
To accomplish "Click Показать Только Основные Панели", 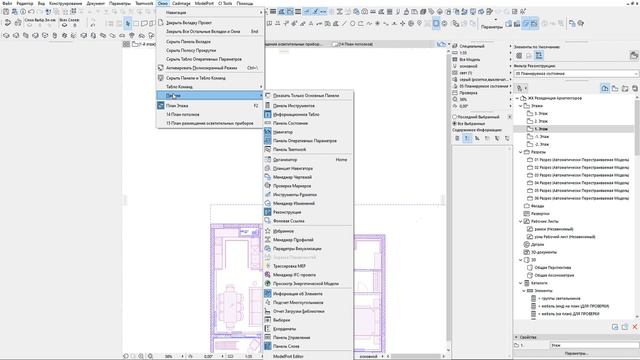I will (x=309, y=96).
